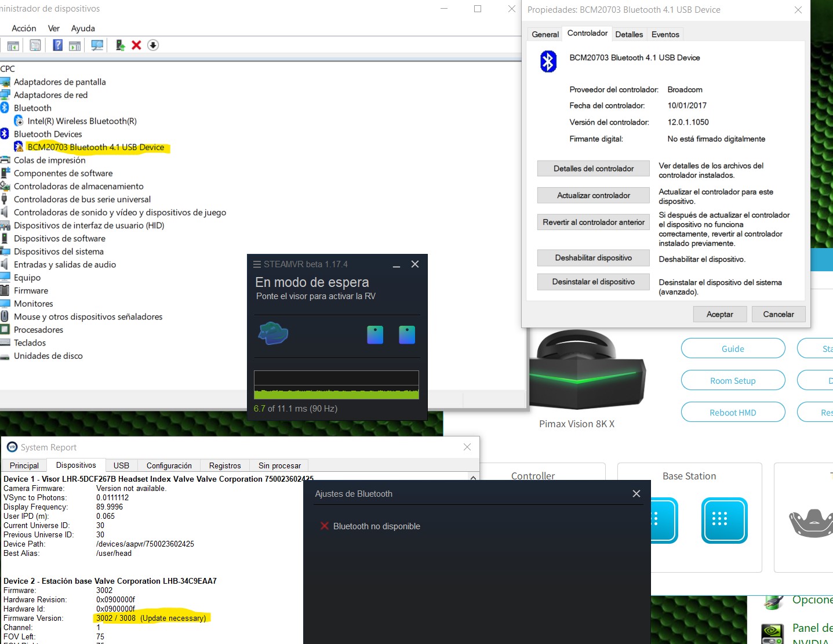Click the blue Help question mark icon
Image resolution: width=833 pixels, height=644 pixels.
57,45
